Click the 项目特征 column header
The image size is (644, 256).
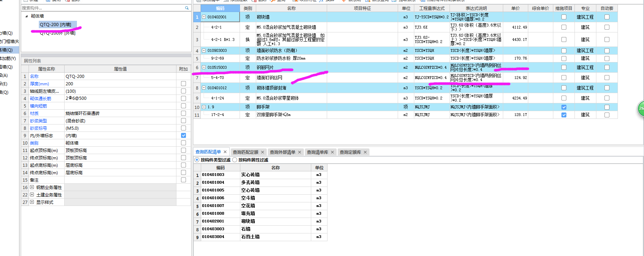[x=362, y=8]
